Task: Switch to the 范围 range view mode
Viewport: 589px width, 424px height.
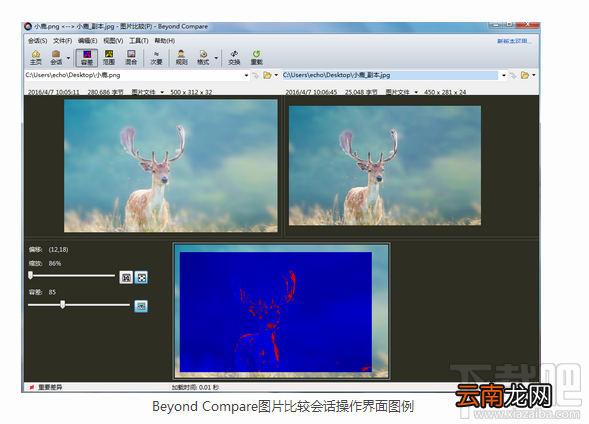Action: click(109, 57)
